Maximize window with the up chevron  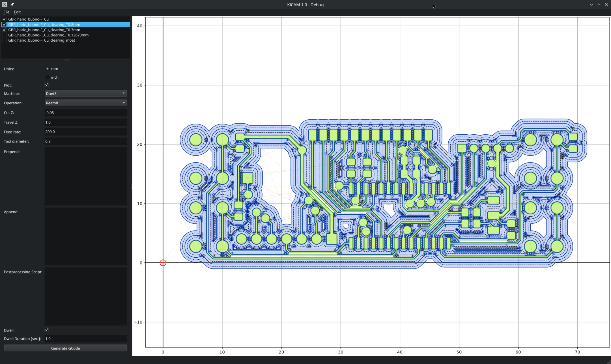coord(599,5)
